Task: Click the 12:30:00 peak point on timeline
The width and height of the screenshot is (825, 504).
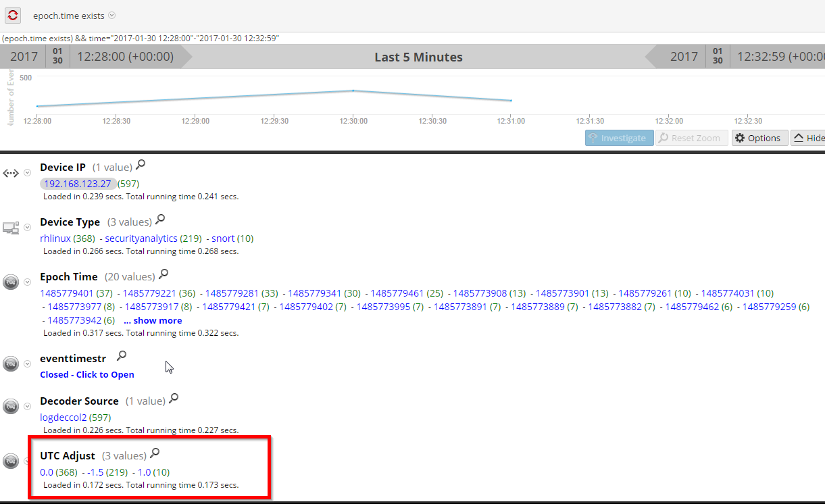Action: tap(353, 91)
